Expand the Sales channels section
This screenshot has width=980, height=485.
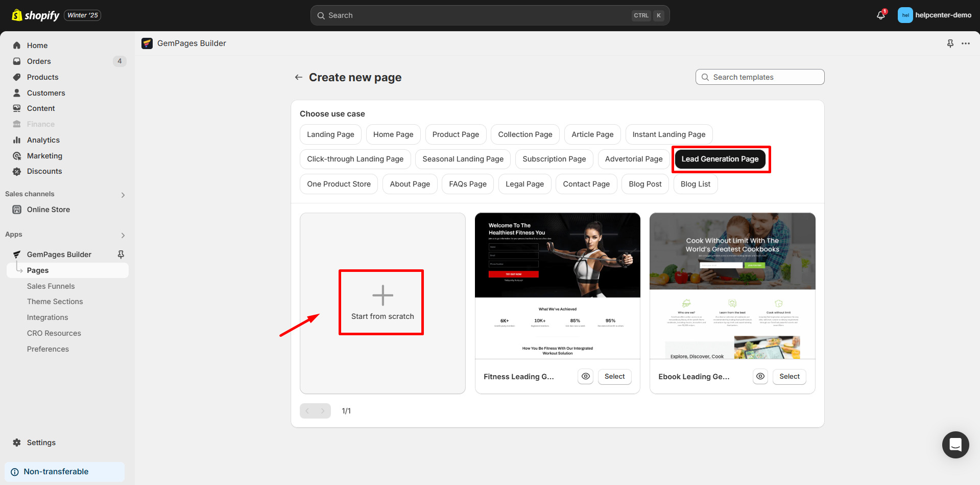(123, 195)
